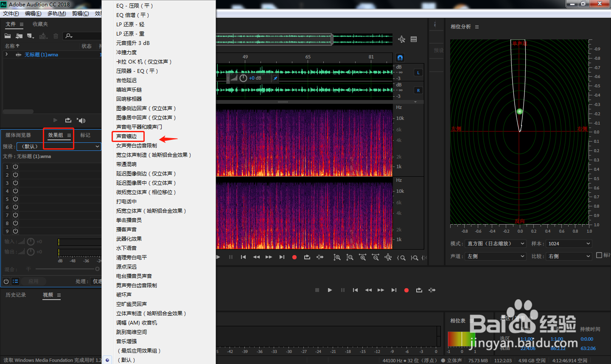611x364 pixels.
Task: Click the New File icon in Files panel
Action: point(31,36)
